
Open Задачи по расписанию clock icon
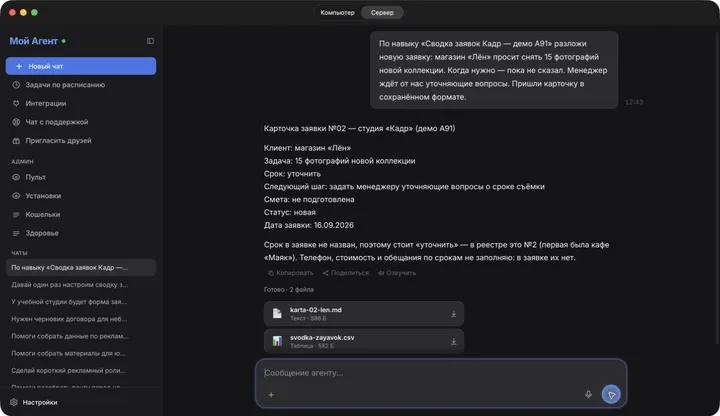[x=16, y=85]
